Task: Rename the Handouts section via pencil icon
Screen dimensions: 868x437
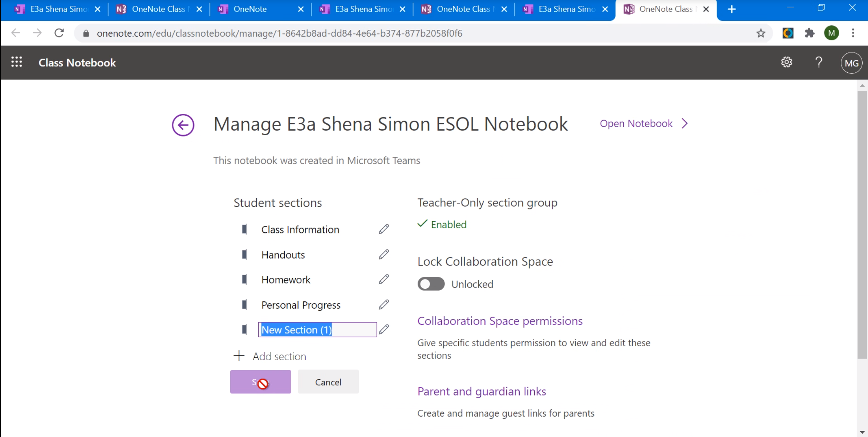Action: pyautogui.click(x=384, y=254)
